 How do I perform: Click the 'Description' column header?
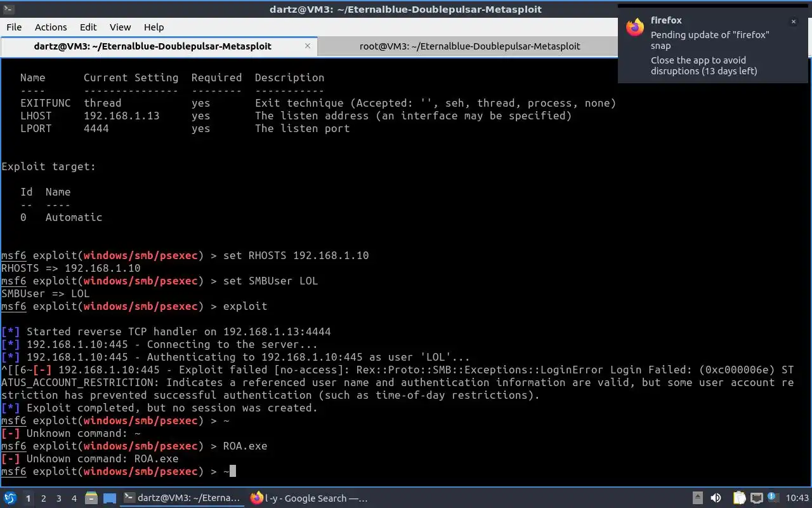click(x=290, y=77)
